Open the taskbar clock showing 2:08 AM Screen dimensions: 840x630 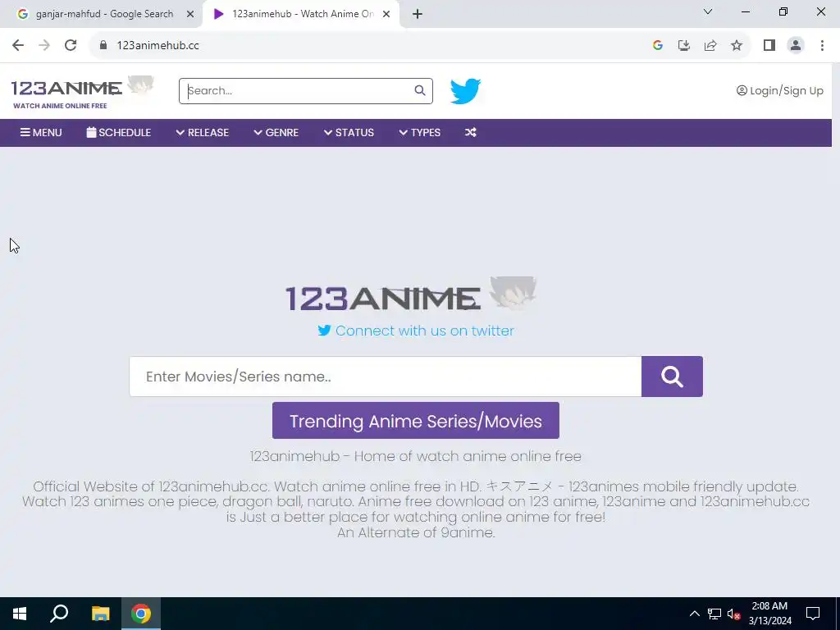coord(769,614)
